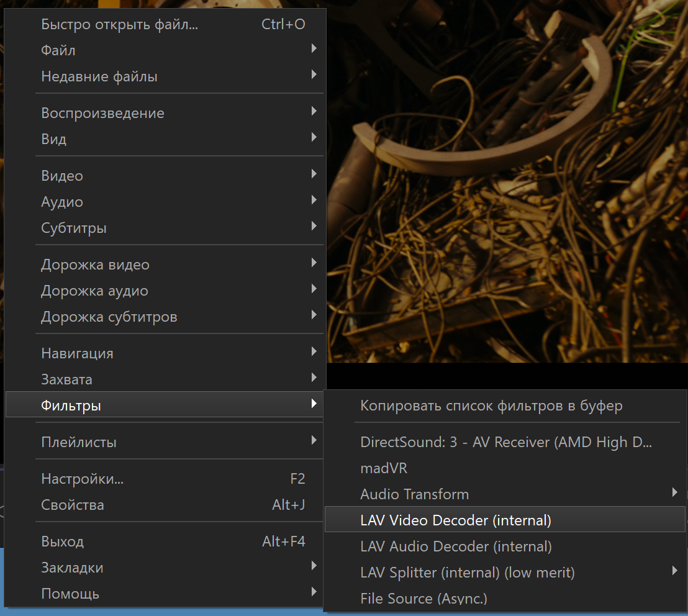Image resolution: width=688 pixels, height=616 pixels.
Task: Expand the Воспроизведение submenu arrow
Action: point(314,112)
